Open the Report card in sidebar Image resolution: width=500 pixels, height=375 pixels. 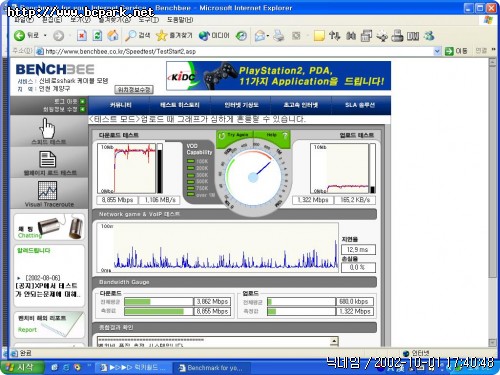point(49,325)
